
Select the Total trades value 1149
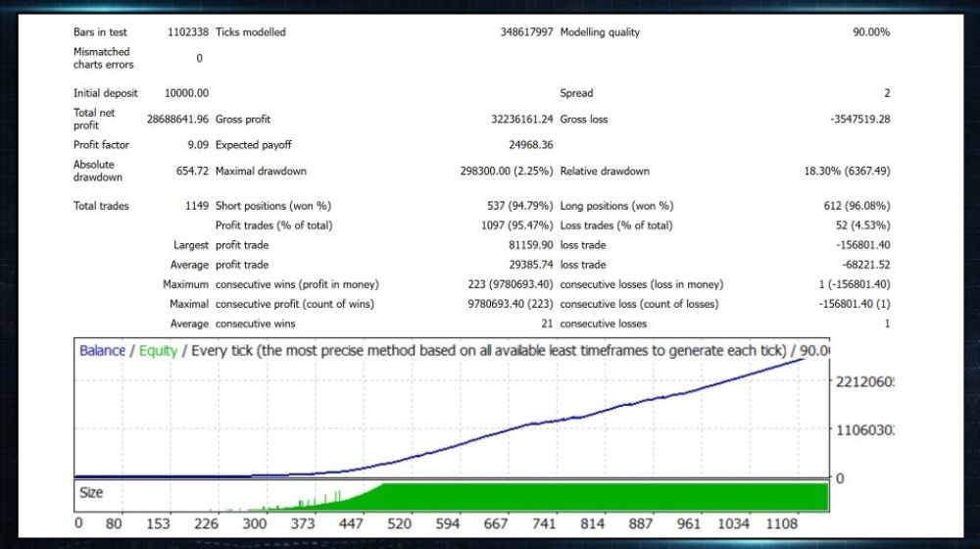click(197, 206)
